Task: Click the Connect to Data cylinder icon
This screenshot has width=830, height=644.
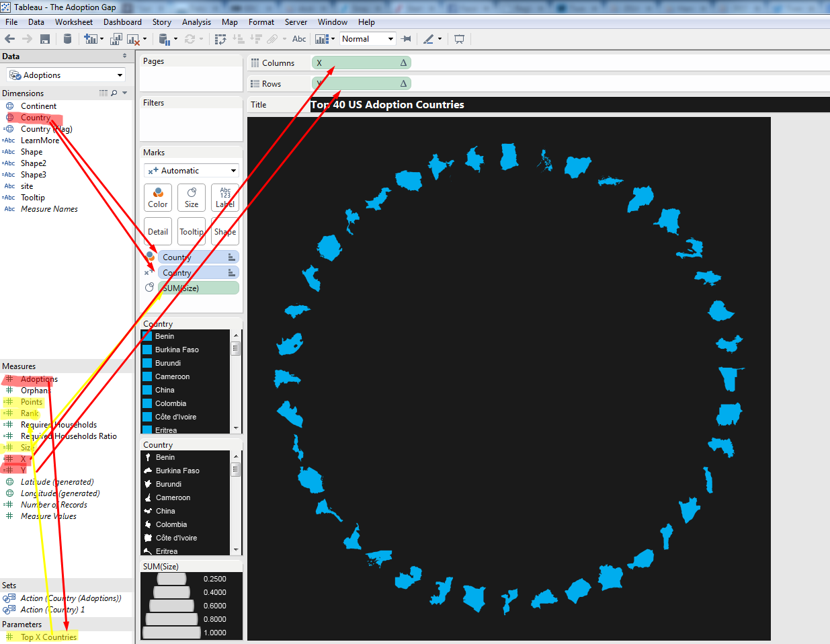Action: point(67,39)
